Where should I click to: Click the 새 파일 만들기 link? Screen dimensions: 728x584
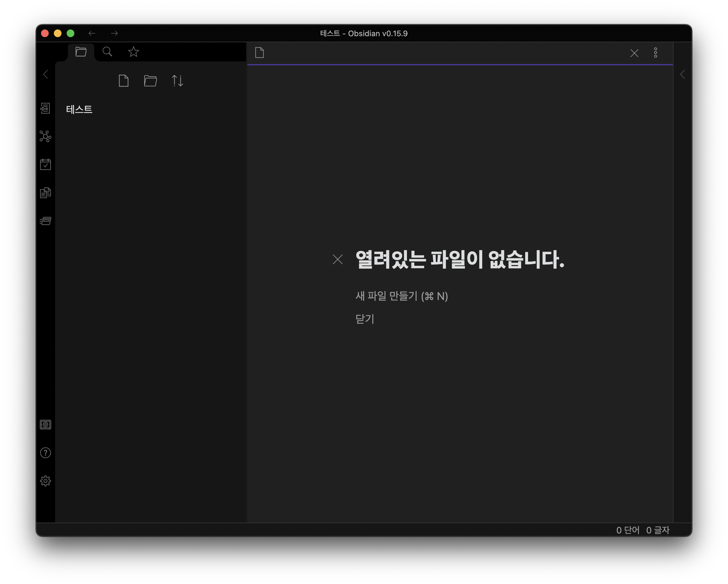401,296
